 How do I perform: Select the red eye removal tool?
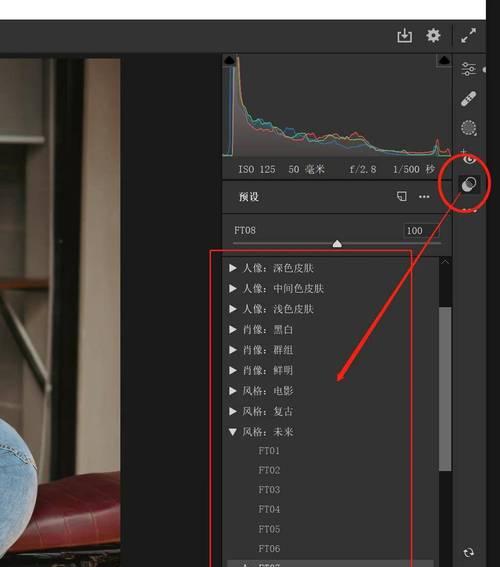point(470,159)
